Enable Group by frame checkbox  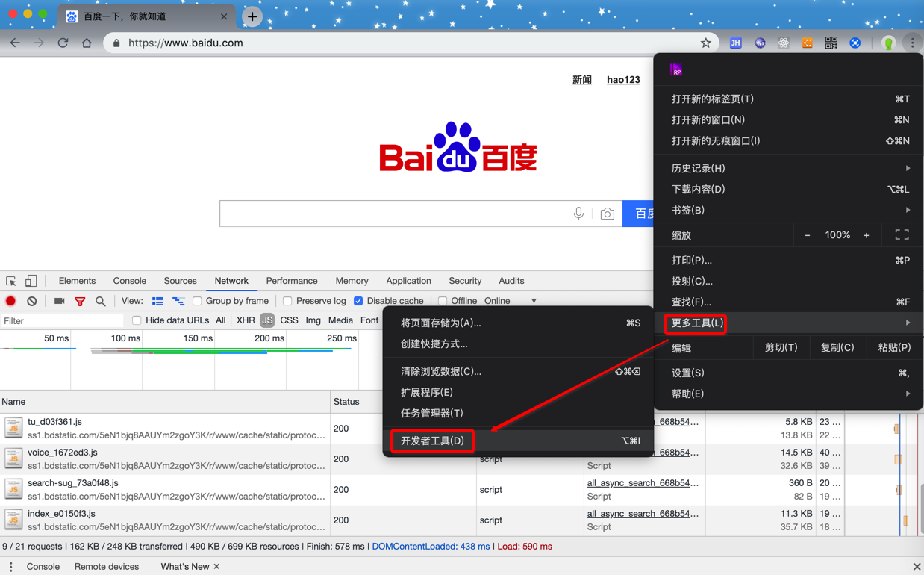197,301
